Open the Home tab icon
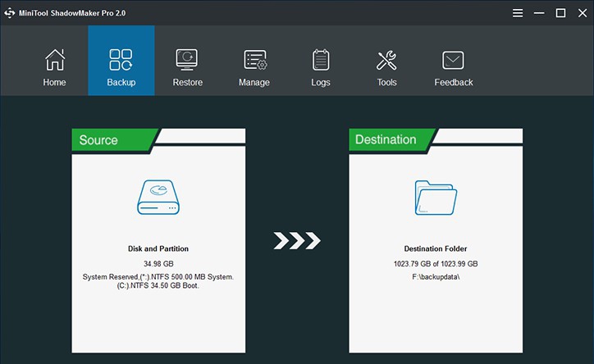 (x=55, y=60)
